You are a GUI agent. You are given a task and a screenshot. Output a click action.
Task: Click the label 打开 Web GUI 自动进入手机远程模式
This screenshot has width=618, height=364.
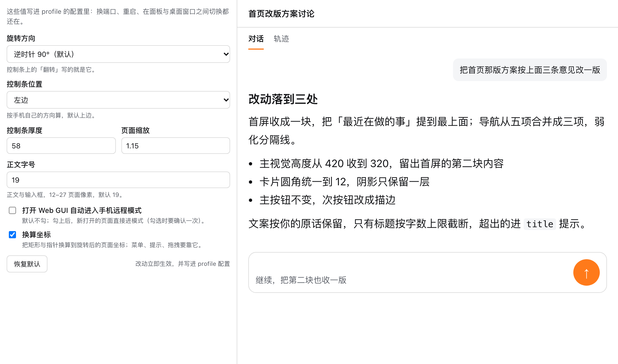82,210
